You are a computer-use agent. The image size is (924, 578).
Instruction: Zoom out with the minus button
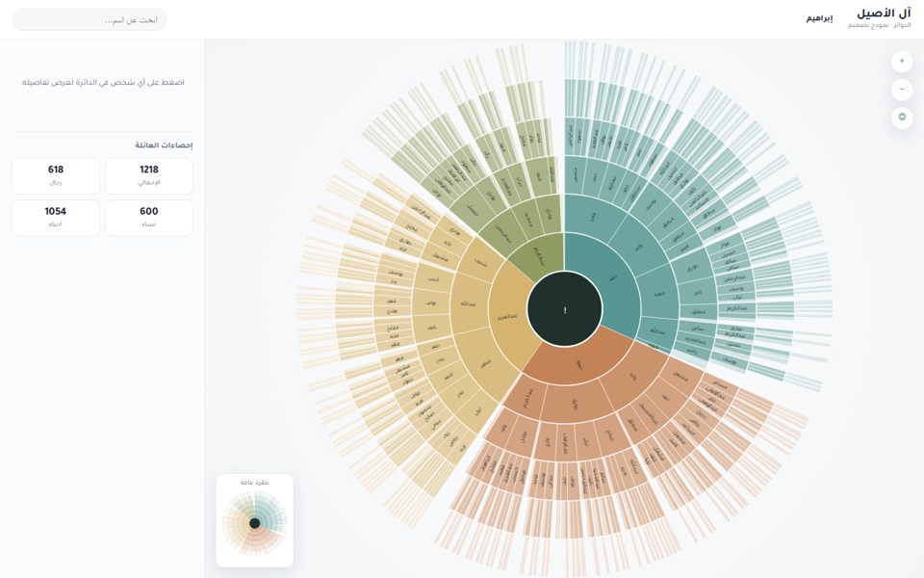(x=902, y=90)
